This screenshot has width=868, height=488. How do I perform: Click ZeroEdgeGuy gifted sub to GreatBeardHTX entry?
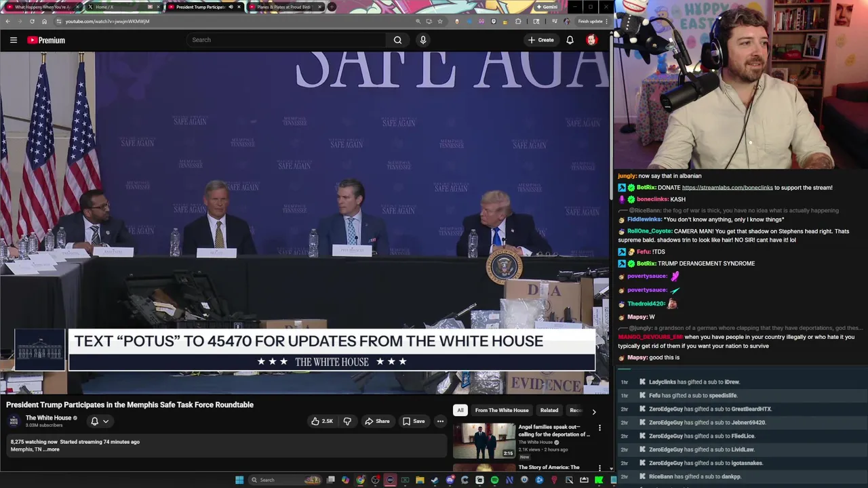pos(710,409)
